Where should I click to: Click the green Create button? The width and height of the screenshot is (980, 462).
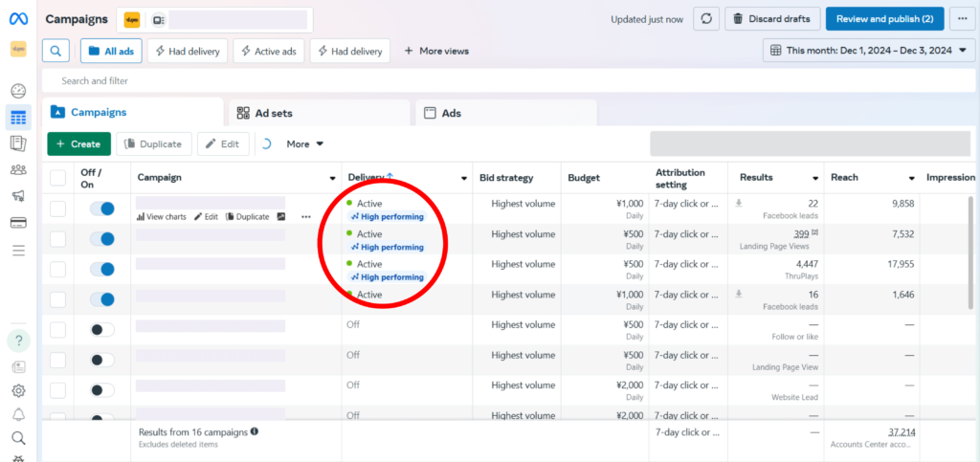(78, 144)
